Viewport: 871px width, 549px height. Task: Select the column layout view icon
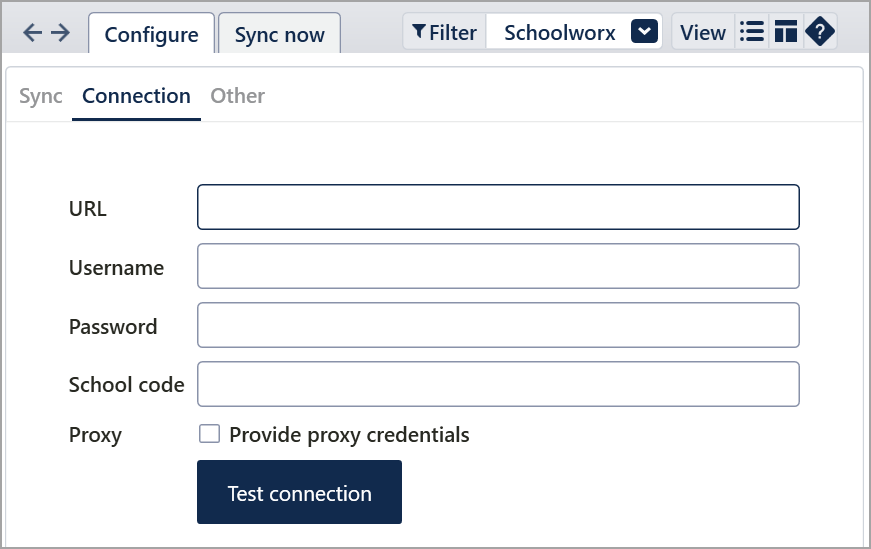point(786,32)
